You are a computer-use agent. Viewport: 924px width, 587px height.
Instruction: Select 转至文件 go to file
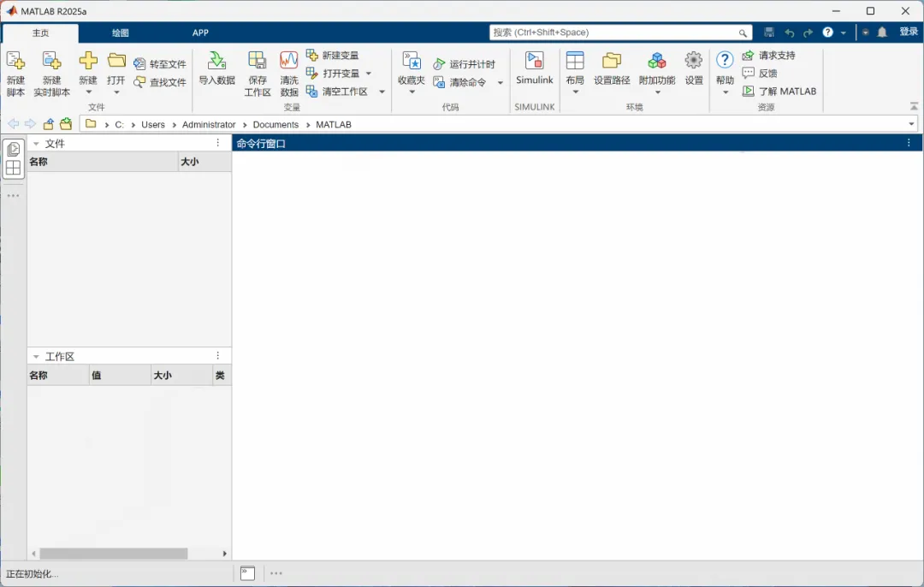160,63
